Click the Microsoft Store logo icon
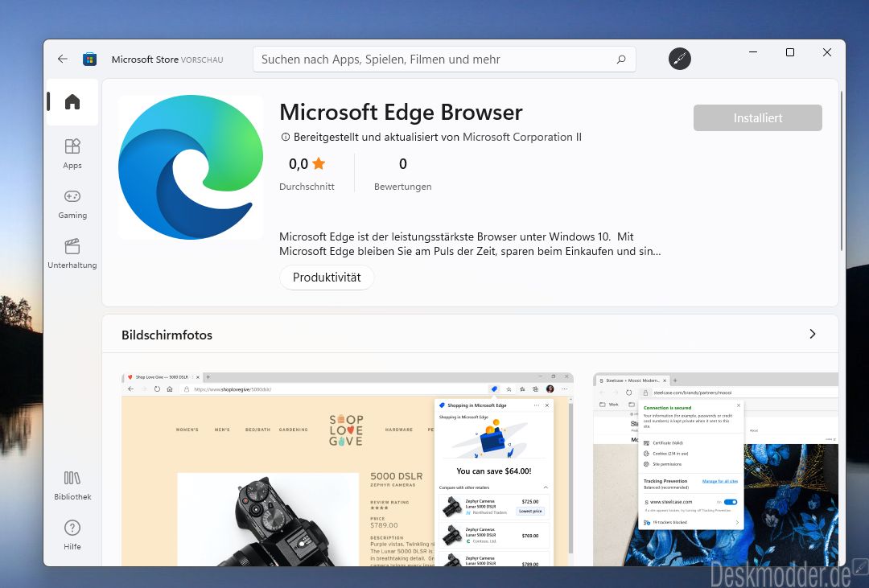 pyautogui.click(x=90, y=59)
